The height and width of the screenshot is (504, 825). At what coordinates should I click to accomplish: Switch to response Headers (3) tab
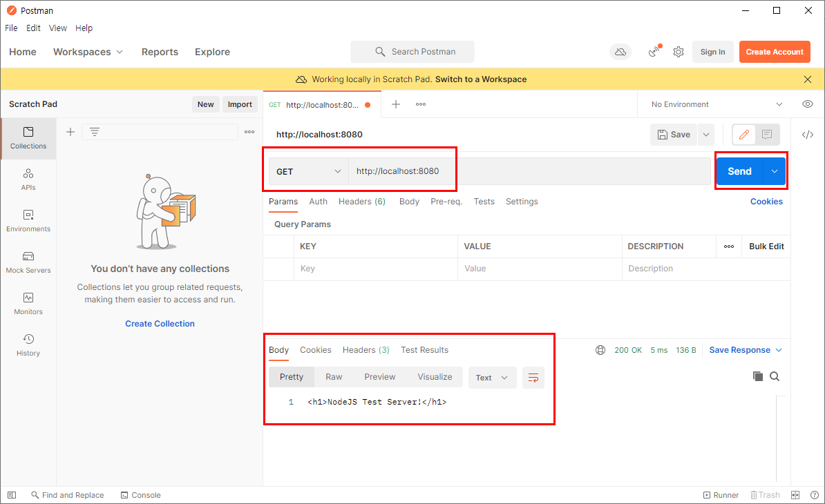[x=366, y=350]
